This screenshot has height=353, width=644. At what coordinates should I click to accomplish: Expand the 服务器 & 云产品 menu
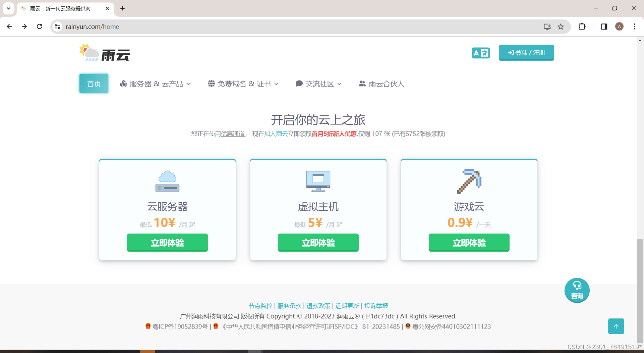pyautogui.click(x=155, y=84)
